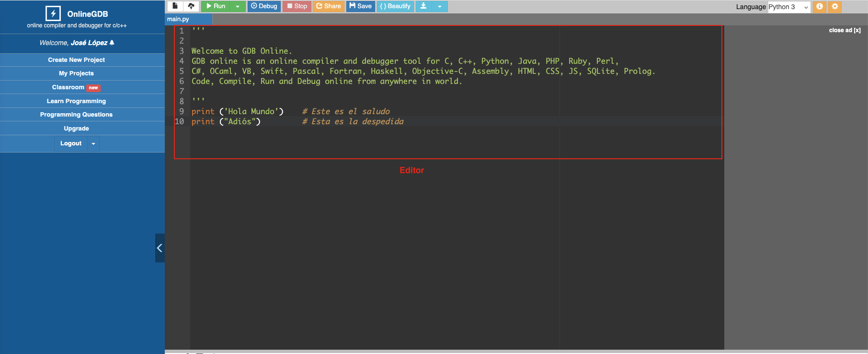The image size is (868, 354).
Task: Open My Projects from the sidebar
Action: [76, 73]
